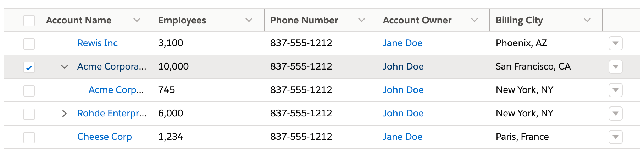Open row actions menu for Acme Corporation
Image resolution: width=644 pixels, height=154 pixels.
point(616,67)
